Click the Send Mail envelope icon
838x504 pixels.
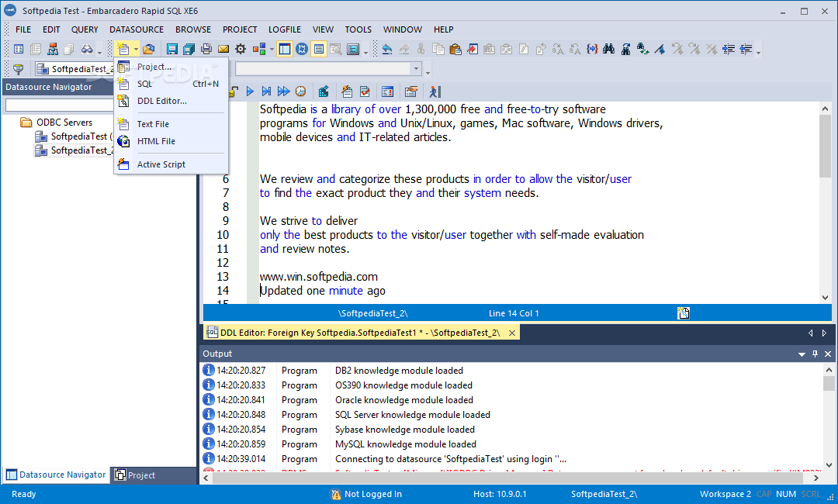[x=223, y=49]
